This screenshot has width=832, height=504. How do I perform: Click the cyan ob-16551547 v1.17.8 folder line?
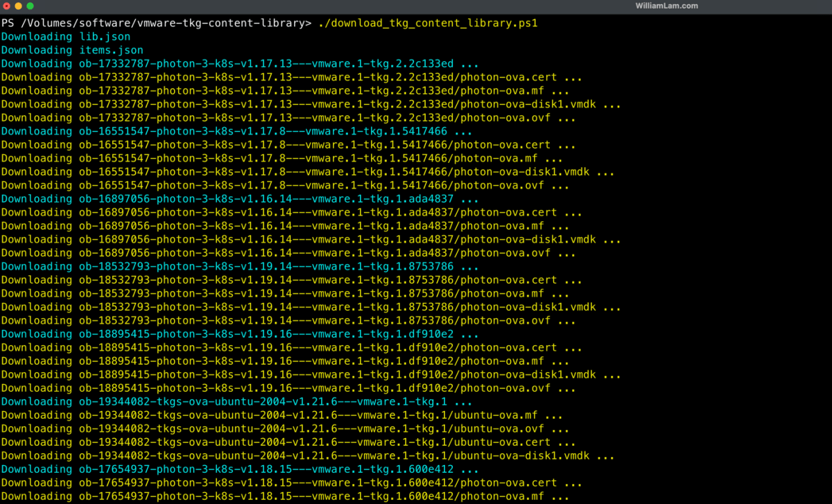point(236,131)
